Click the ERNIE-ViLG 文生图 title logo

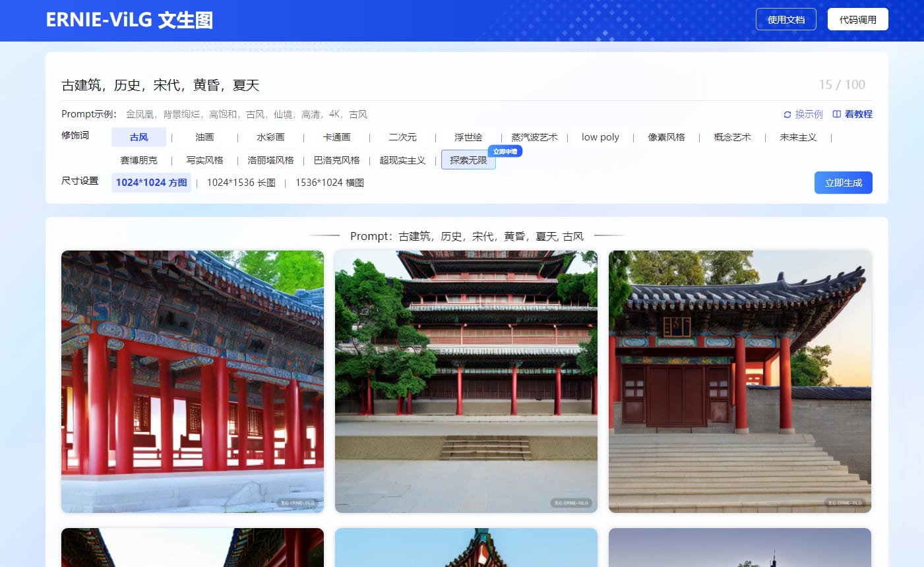tap(129, 20)
